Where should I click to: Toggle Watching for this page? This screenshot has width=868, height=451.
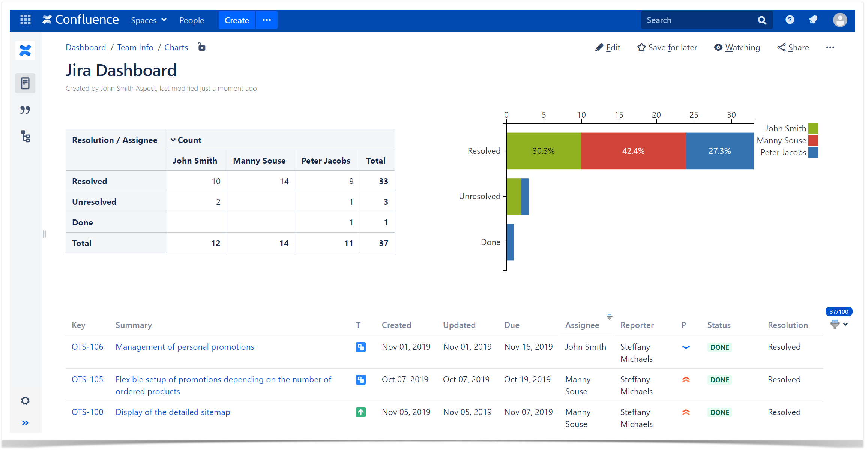737,48
